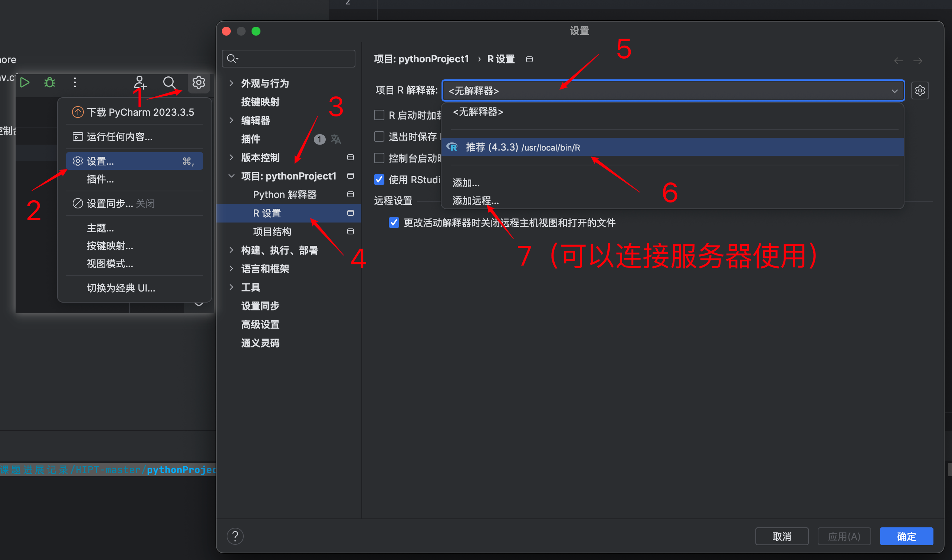Open the 插件... menu entry
The image size is (952, 560).
[100, 180]
